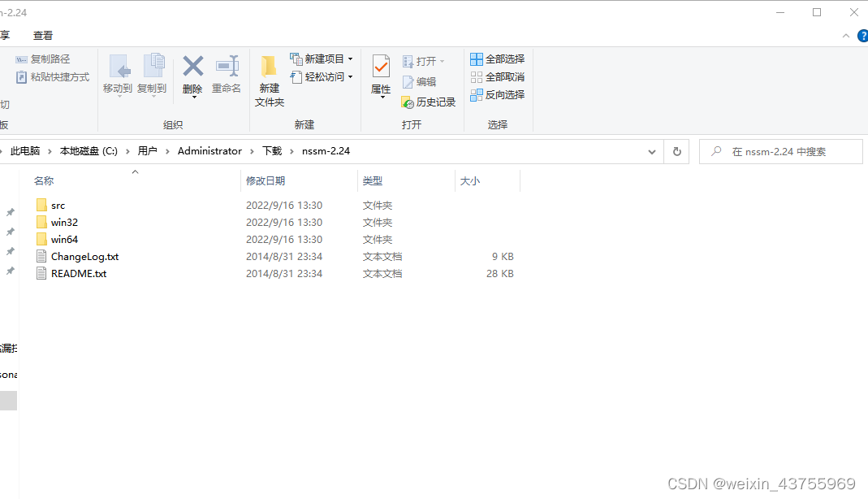Click the Easy access icon

coord(296,77)
